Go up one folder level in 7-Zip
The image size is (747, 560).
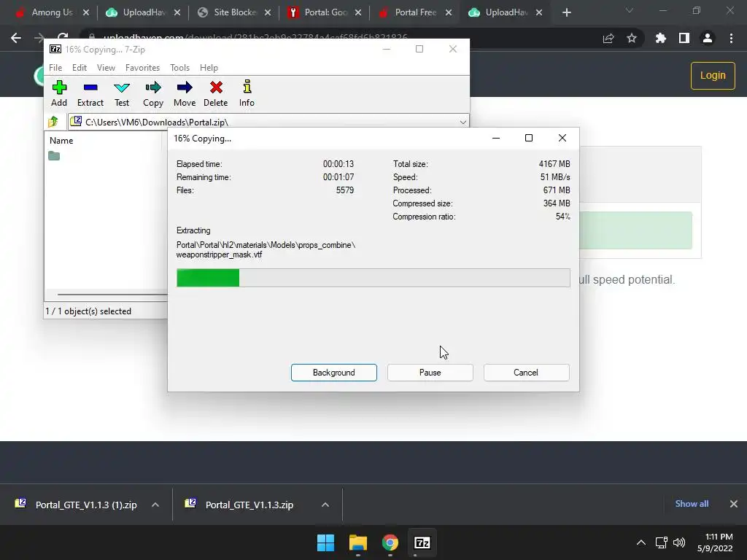(53, 122)
